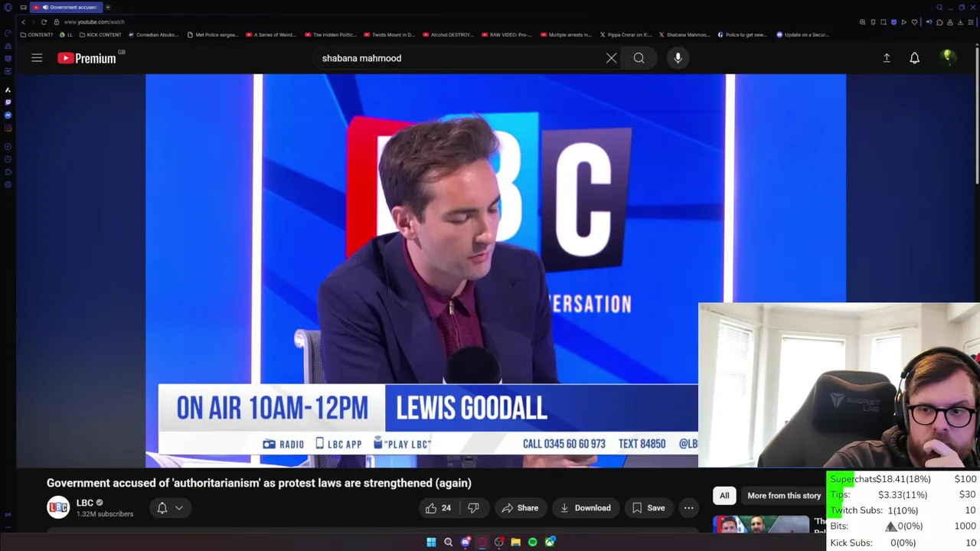Open 'Multiple arrests m...' bookmark

point(567,34)
